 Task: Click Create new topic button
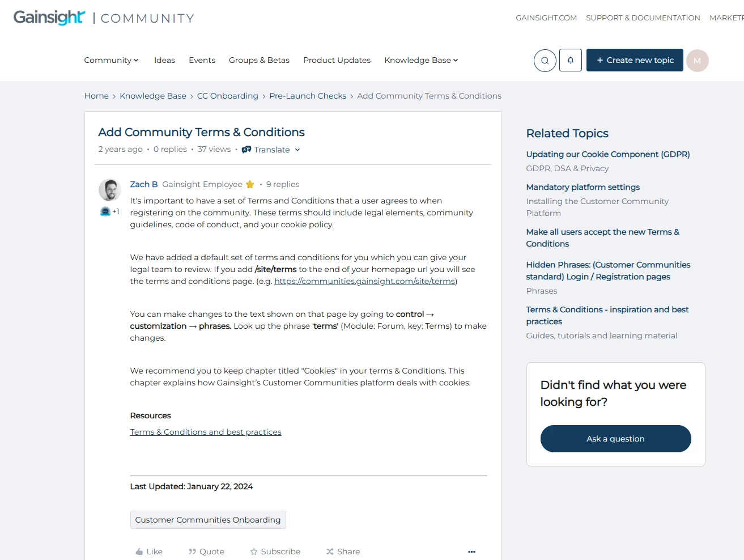(x=635, y=60)
